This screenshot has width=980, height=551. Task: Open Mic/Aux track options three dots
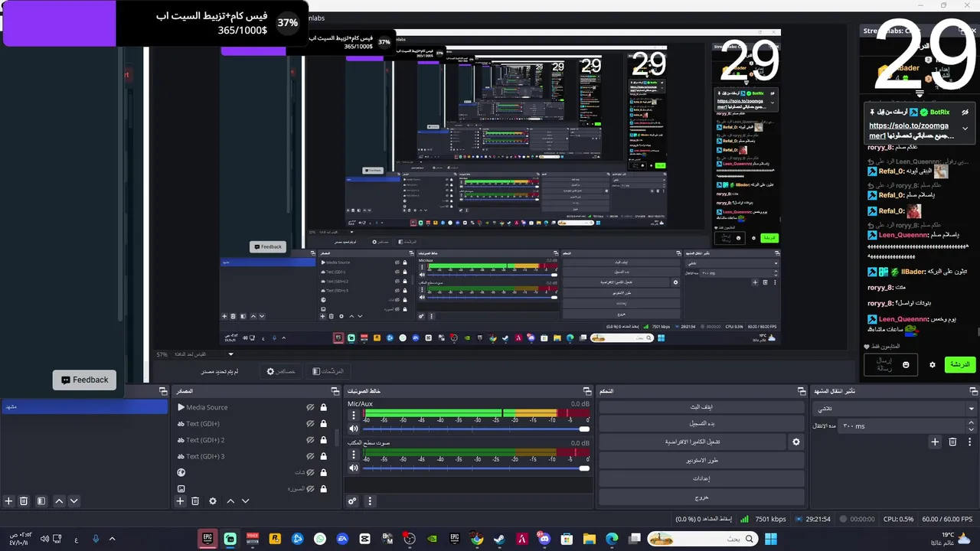coord(354,416)
